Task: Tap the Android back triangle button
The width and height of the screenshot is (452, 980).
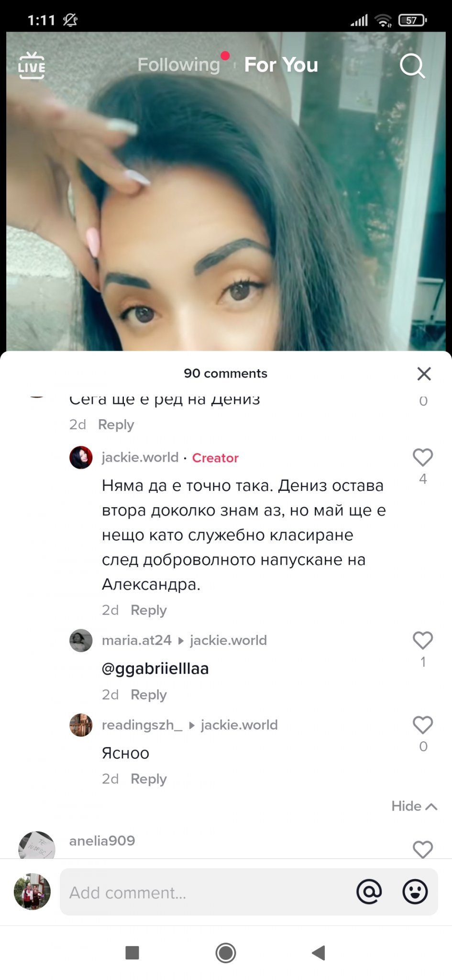Action: click(x=319, y=953)
